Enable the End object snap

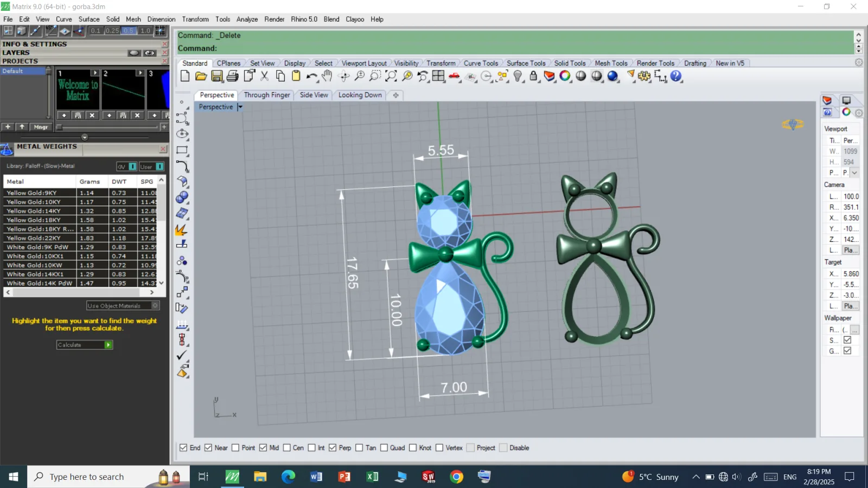183,448
